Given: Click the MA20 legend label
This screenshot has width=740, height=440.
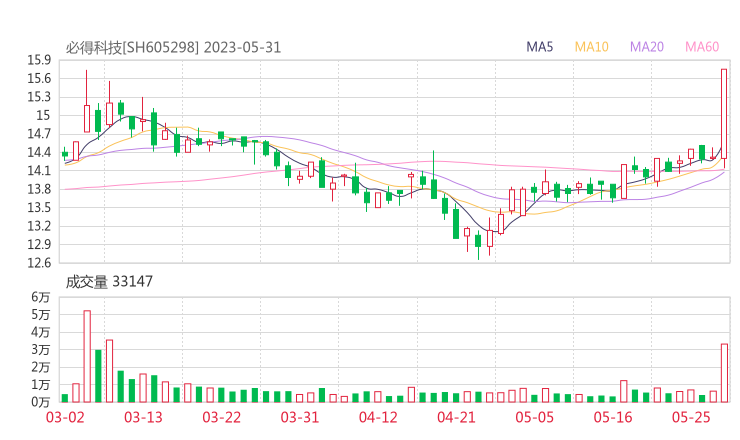Looking at the screenshot, I should [647, 47].
